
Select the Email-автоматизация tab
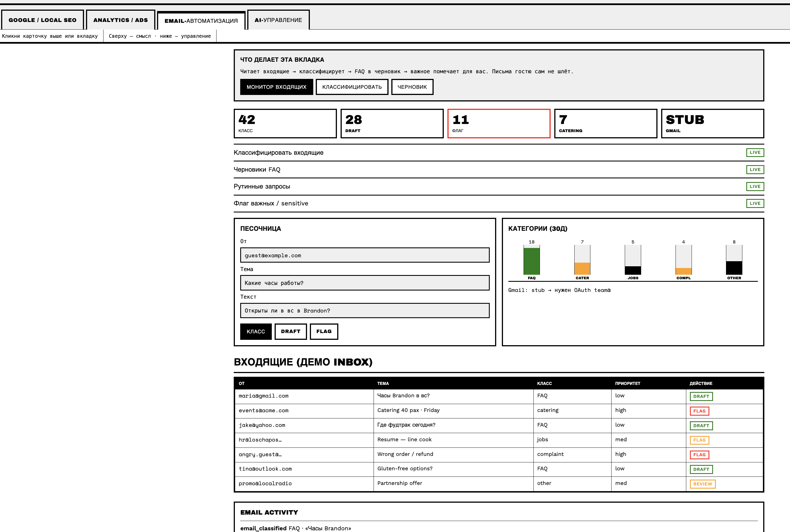[x=201, y=21]
